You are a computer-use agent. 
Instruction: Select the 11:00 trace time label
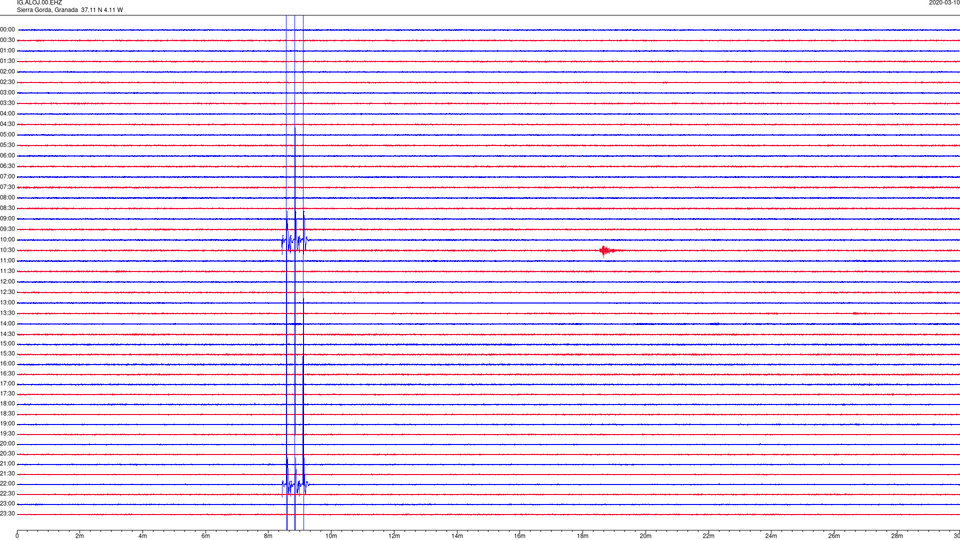tap(7, 261)
